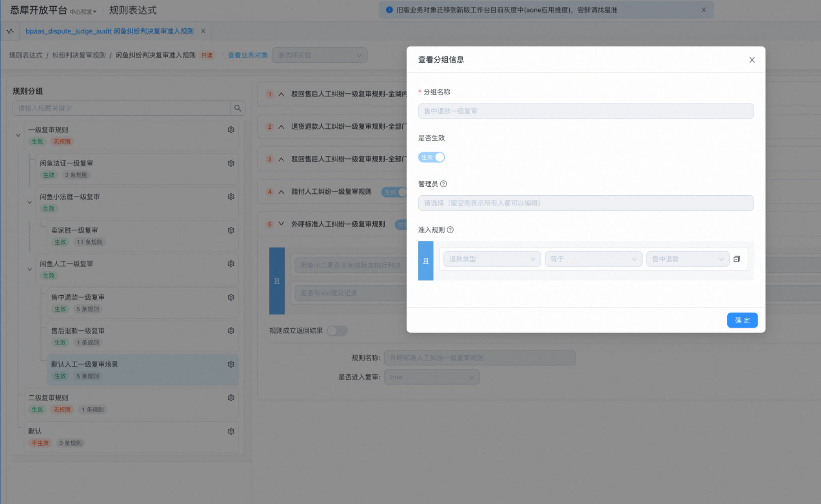This screenshot has width=821, height=504.
Task: Click the 且 logic block in dialog
Action: 426,261
